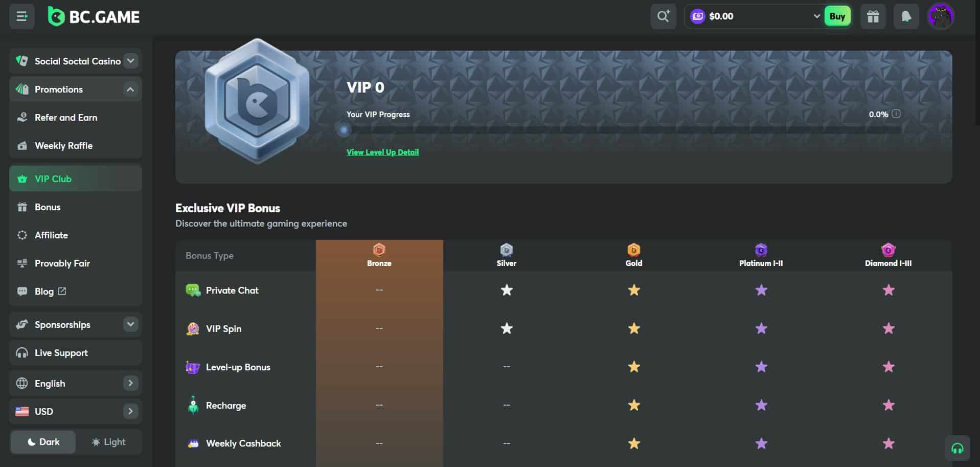This screenshot has width=980, height=467.
Task: Click the purple currency coin icon
Action: coord(697,16)
